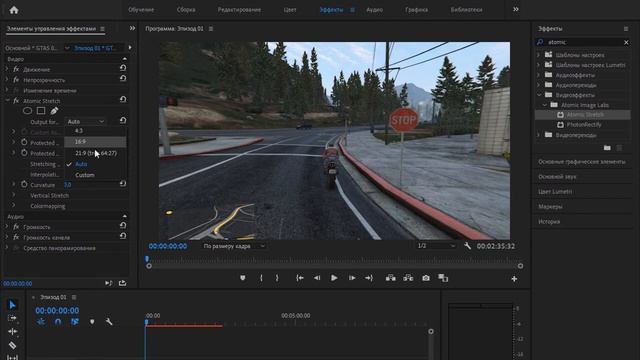
Task: Toggle linked selection in the timeline
Action: tap(75, 322)
